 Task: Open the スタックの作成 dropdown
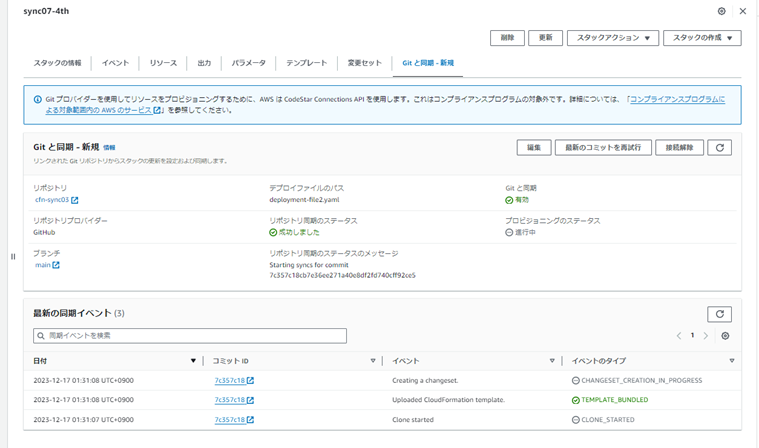coord(702,38)
